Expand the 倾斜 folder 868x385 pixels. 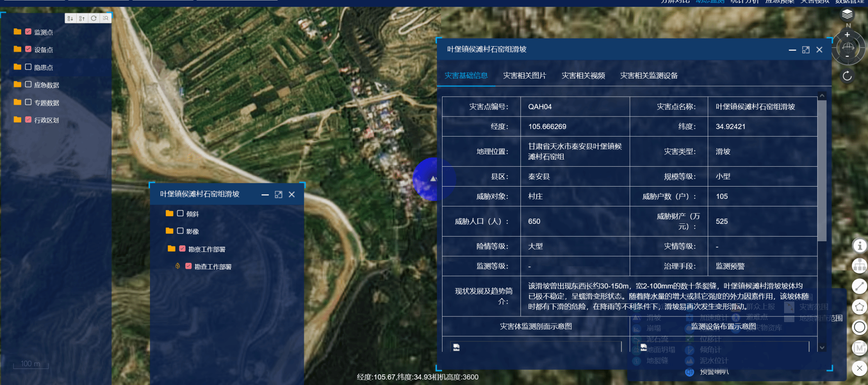click(x=170, y=213)
